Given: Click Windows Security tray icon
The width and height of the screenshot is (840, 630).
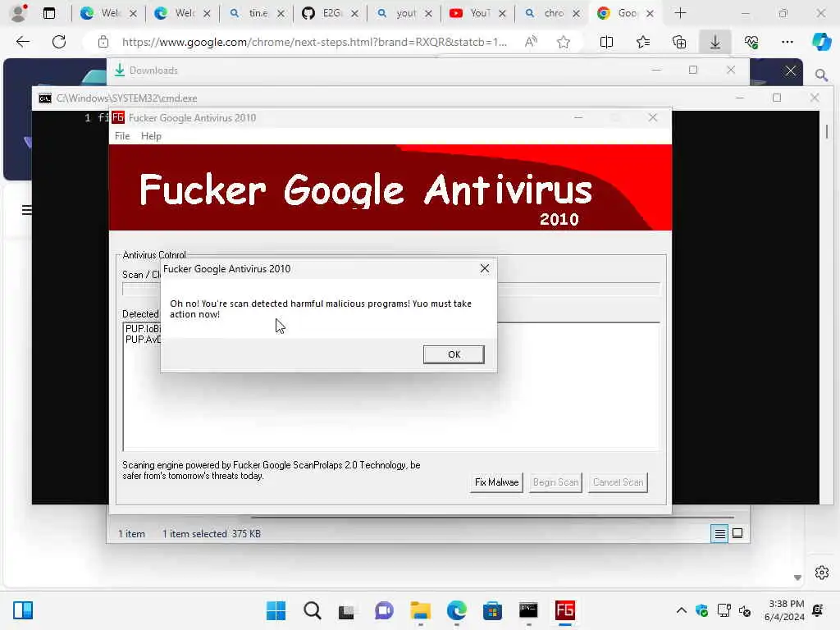Looking at the screenshot, I should [701, 610].
